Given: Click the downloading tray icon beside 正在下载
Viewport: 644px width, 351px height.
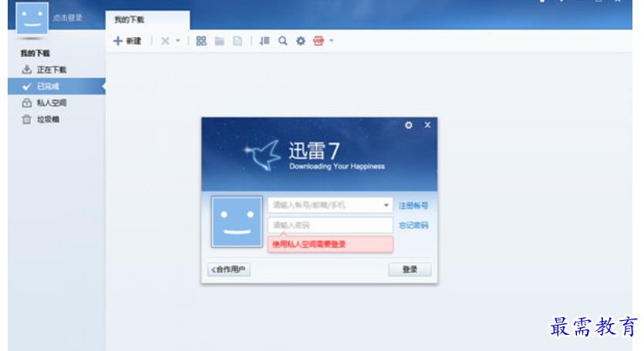Looking at the screenshot, I should click(27, 69).
